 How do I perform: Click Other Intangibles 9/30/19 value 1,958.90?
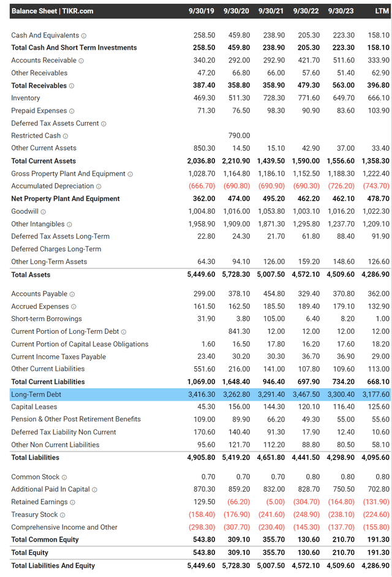coord(202,224)
